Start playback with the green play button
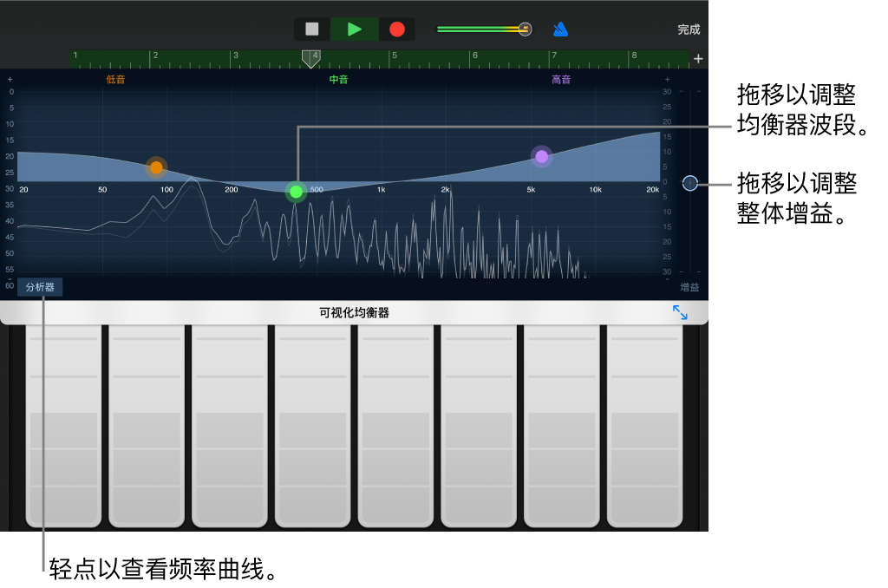This screenshot has height=588, width=888. [x=355, y=29]
